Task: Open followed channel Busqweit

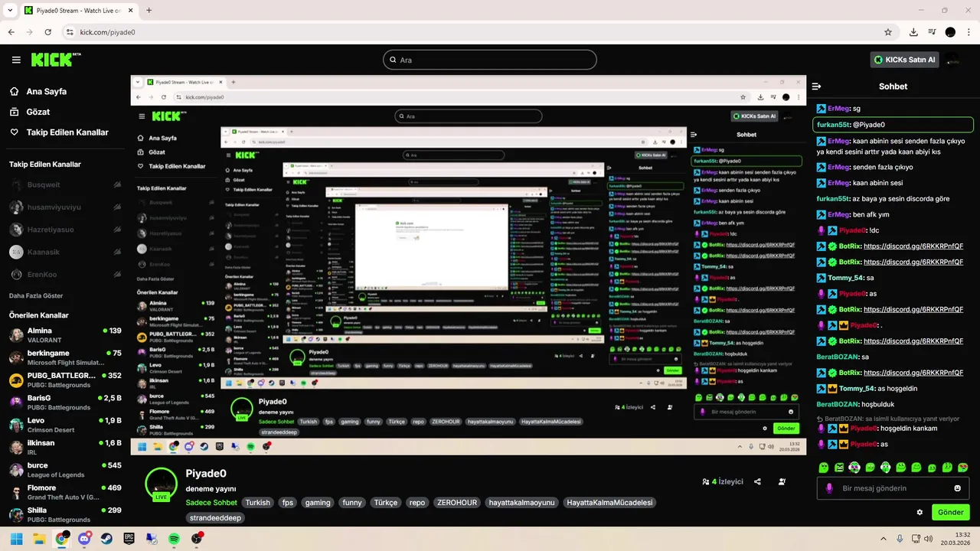Action: tap(65, 184)
